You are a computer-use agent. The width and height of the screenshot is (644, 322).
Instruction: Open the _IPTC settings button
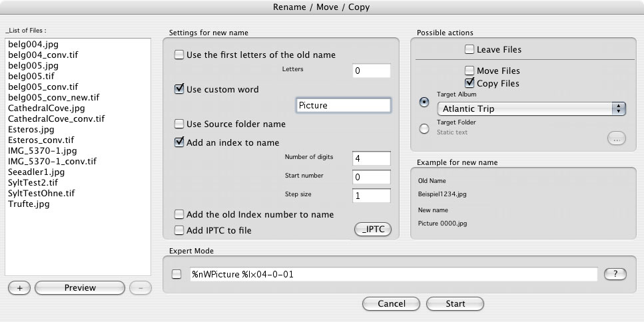[372, 230]
